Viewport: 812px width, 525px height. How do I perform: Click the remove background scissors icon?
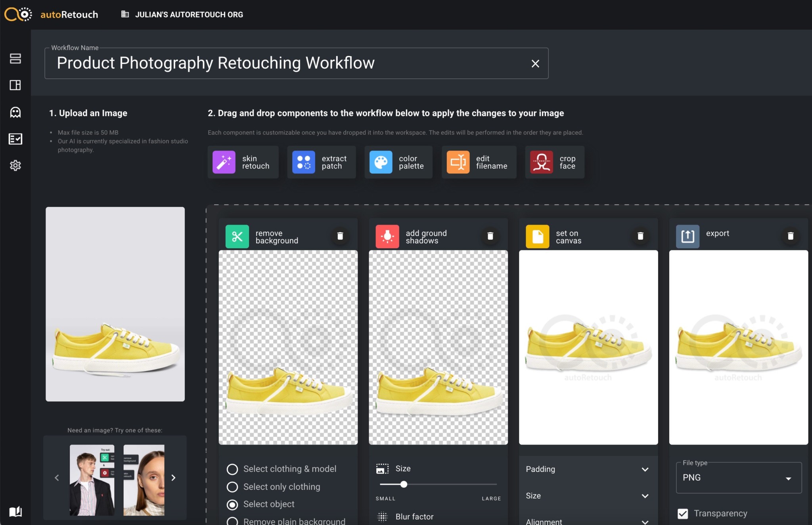click(237, 237)
